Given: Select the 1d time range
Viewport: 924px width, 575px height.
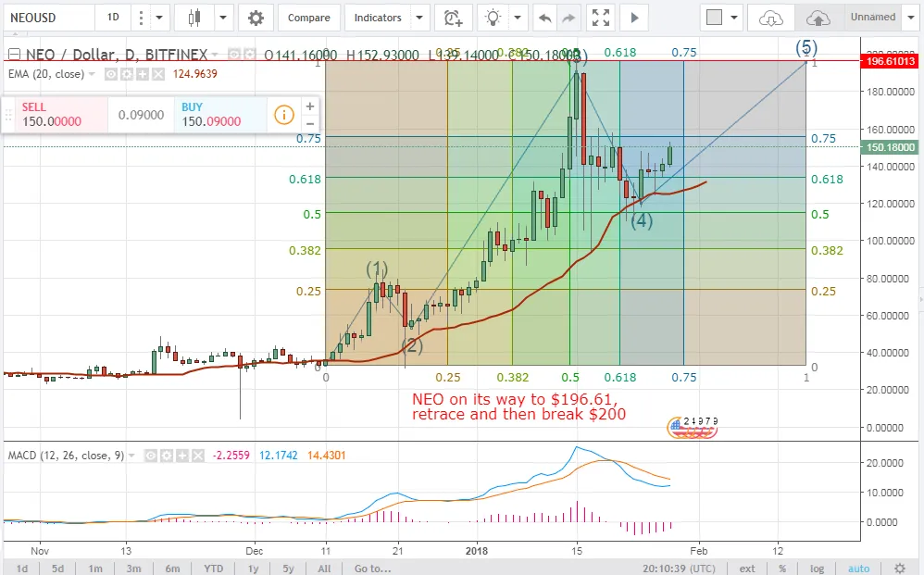Looking at the screenshot, I should coord(22,569).
